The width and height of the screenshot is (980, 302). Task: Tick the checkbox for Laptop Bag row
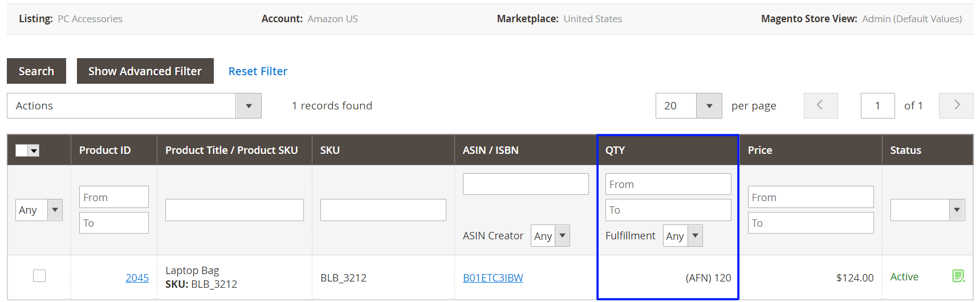click(x=39, y=276)
